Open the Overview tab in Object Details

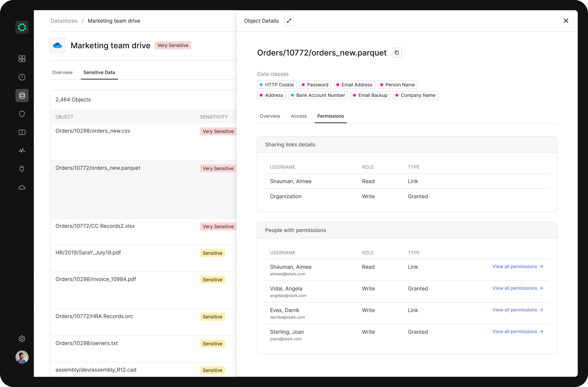pos(270,116)
